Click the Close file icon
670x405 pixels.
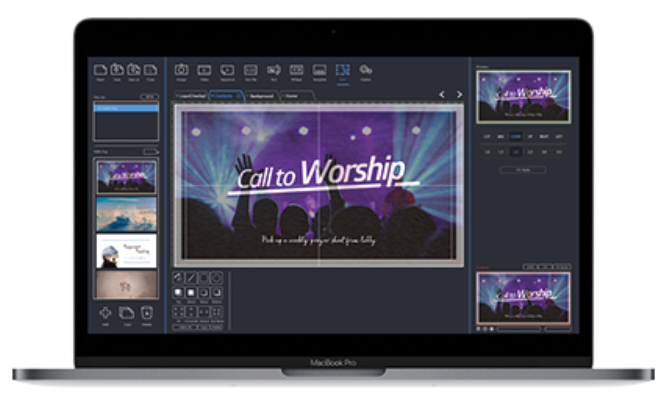[150, 70]
